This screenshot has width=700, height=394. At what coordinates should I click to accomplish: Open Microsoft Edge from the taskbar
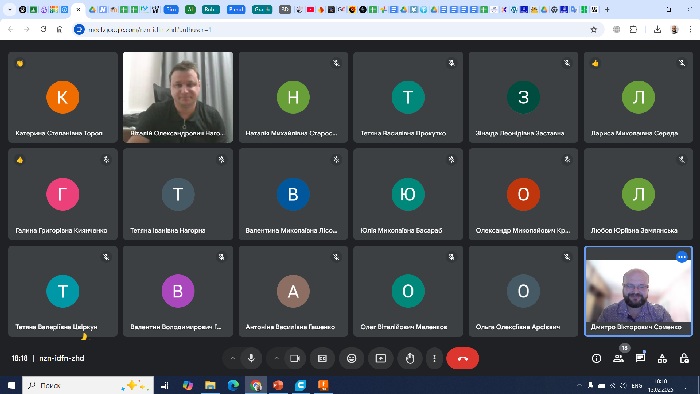pos(233,385)
